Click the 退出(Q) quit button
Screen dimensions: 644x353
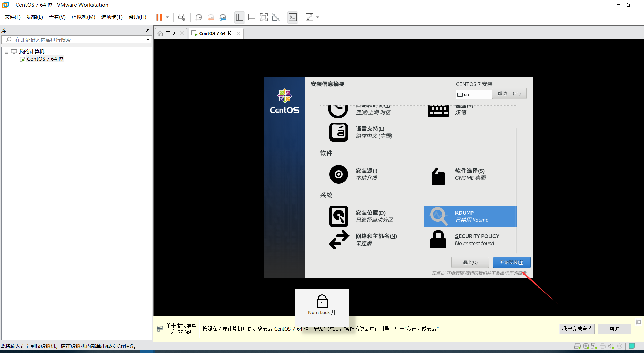click(x=470, y=262)
